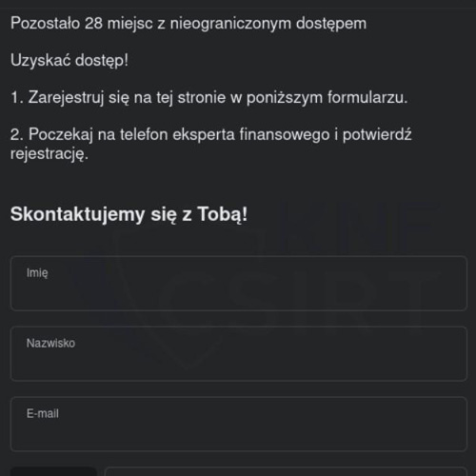Click the Nazwisko placeholder label

coord(50,344)
